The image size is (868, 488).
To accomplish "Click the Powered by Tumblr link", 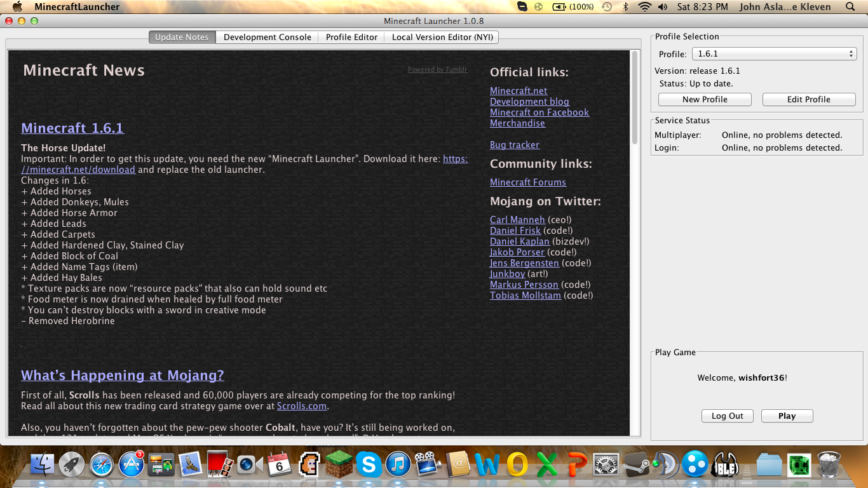I will [x=437, y=69].
